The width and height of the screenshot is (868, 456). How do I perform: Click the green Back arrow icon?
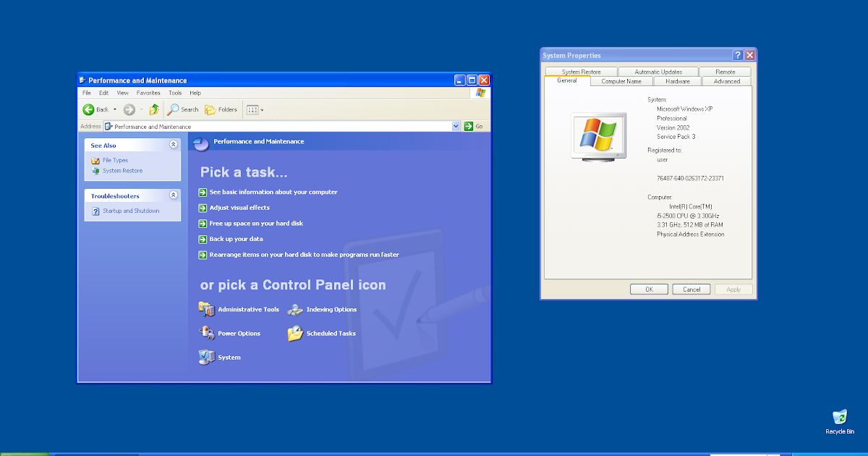pyautogui.click(x=88, y=109)
